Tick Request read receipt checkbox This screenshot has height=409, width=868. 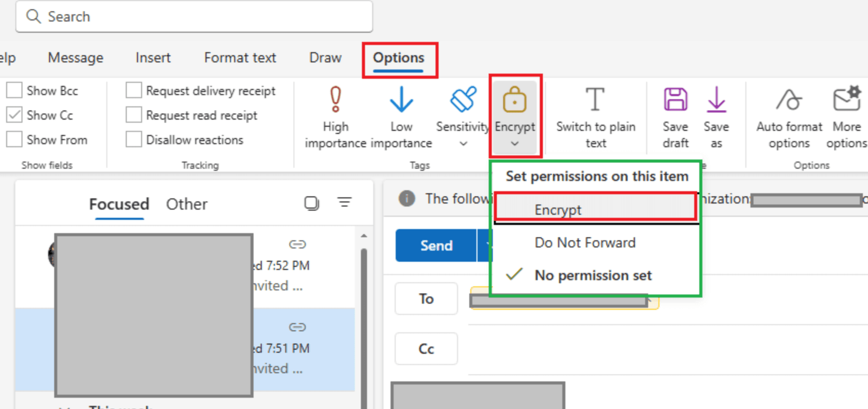tap(134, 115)
